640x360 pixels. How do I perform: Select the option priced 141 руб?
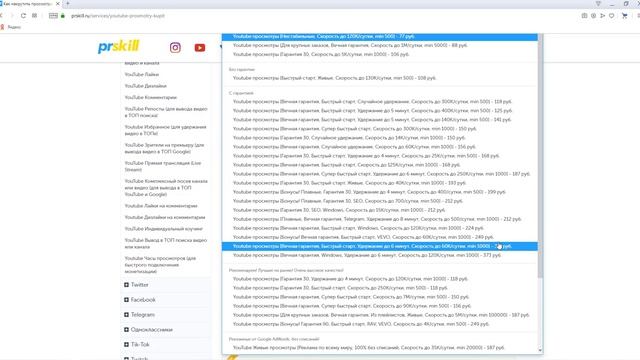coord(380,120)
